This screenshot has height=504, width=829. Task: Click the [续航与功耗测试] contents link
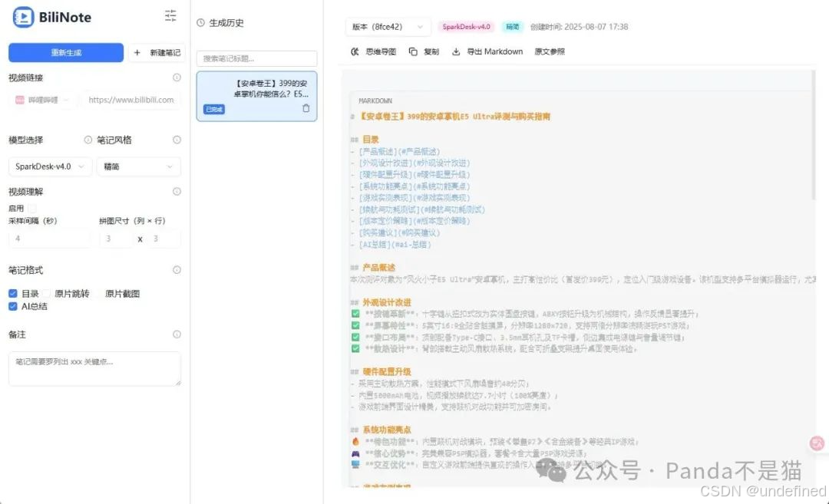pyautogui.click(x=422, y=209)
